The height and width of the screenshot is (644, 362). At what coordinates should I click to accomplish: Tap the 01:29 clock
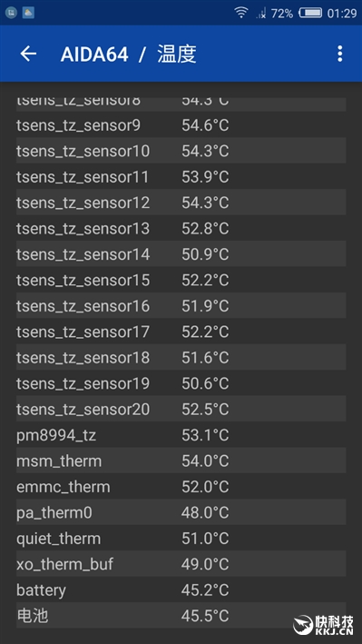[342, 13]
